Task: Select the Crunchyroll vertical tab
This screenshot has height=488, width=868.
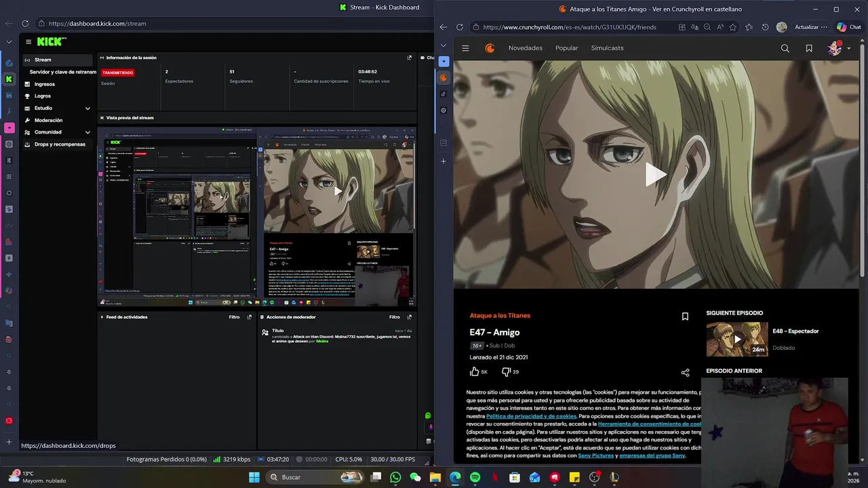Action: (443, 78)
